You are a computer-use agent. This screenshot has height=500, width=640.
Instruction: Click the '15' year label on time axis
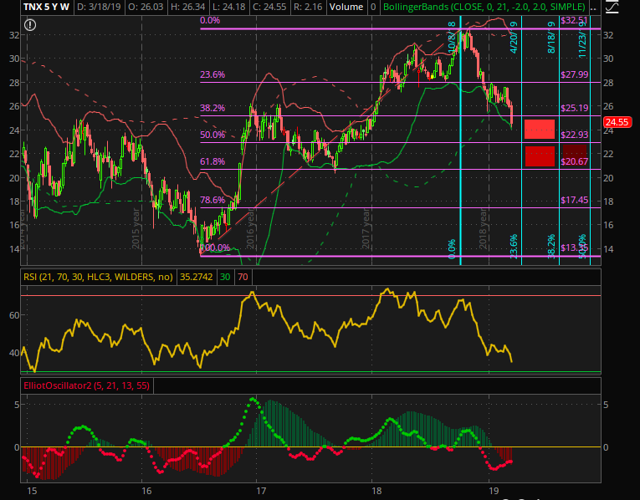(x=31, y=490)
